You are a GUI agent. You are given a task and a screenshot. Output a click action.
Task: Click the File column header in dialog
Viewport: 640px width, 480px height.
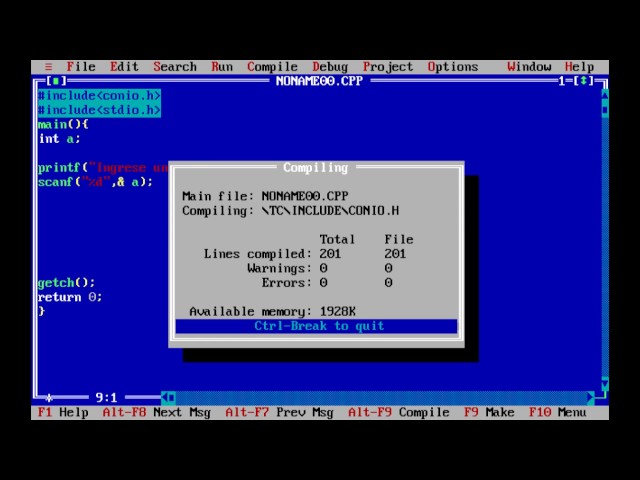(x=399, y=239)
